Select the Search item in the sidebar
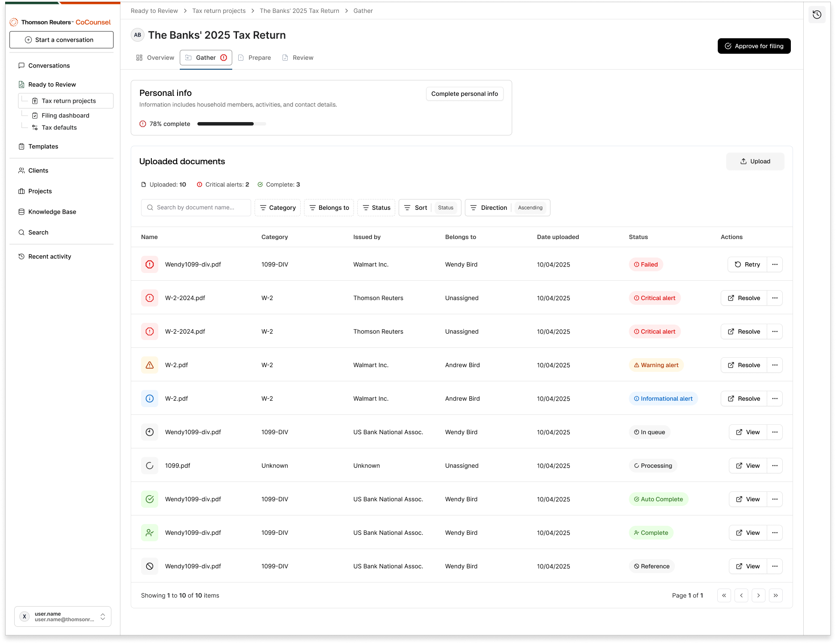 [38, 232]
